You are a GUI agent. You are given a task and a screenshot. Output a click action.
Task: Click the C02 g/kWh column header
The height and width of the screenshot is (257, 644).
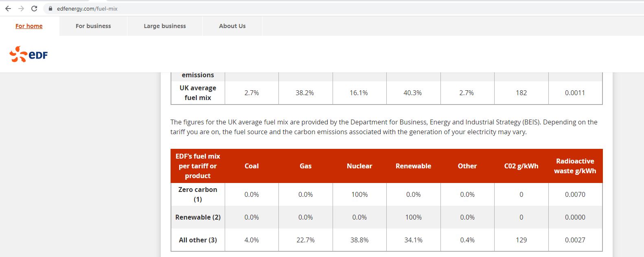pyautogui.click(x=521, y=166)
